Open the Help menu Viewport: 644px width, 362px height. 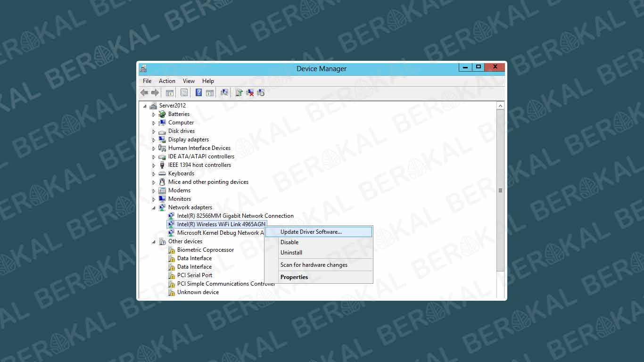tap(208, 81)
